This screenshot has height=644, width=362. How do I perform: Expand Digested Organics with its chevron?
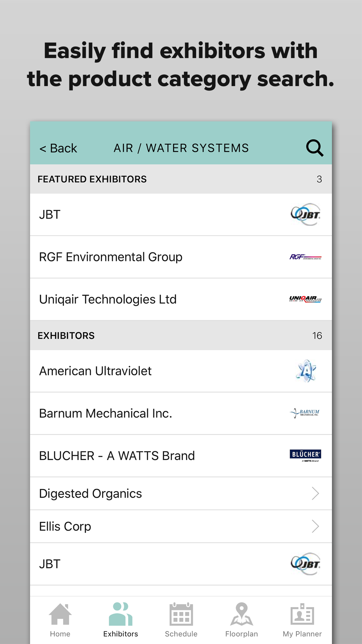(x=315, y=493)
